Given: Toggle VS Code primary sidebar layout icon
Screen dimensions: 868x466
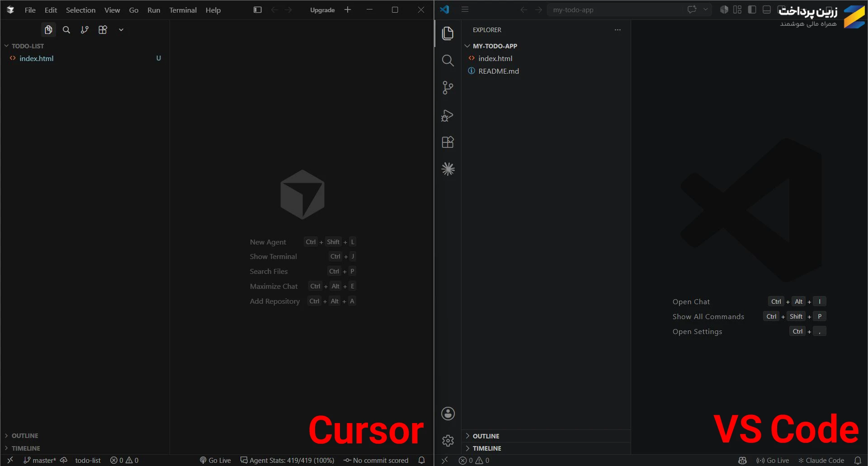Looking at the screenshot, I should 752,9.
